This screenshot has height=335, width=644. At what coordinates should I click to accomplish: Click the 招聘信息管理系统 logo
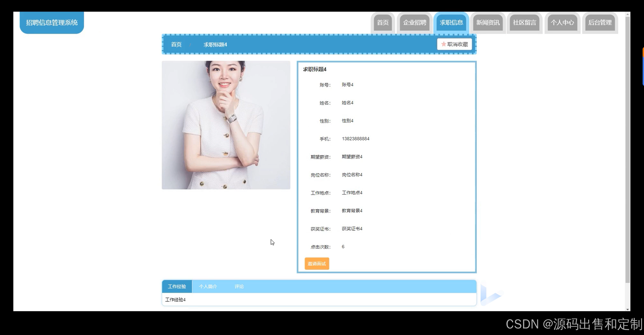coord(52,23)
